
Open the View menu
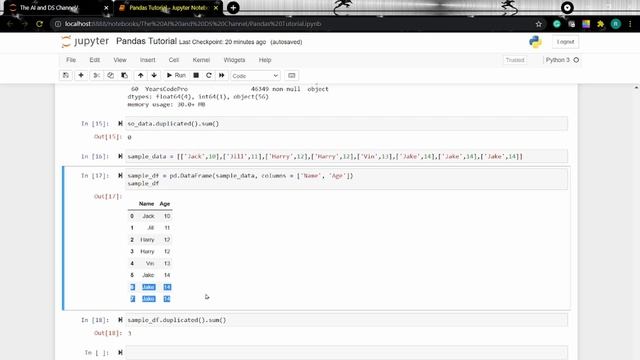(x=120, y=60)
